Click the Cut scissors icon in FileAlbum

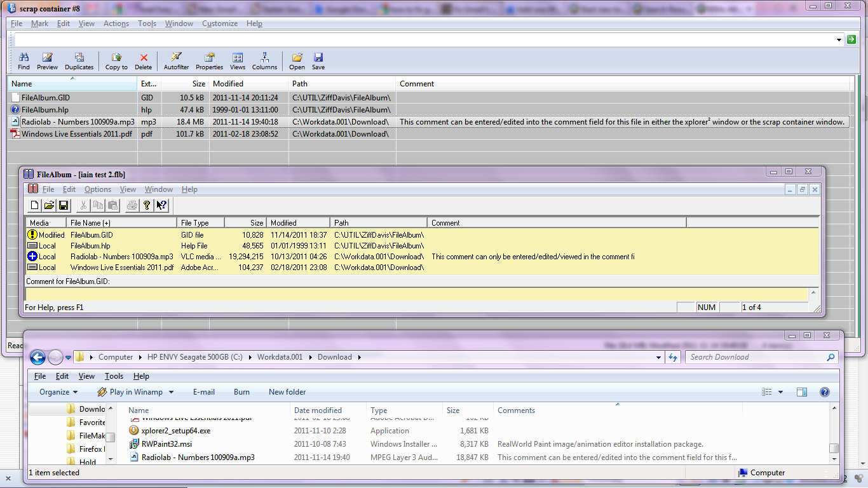click(83, 205)
